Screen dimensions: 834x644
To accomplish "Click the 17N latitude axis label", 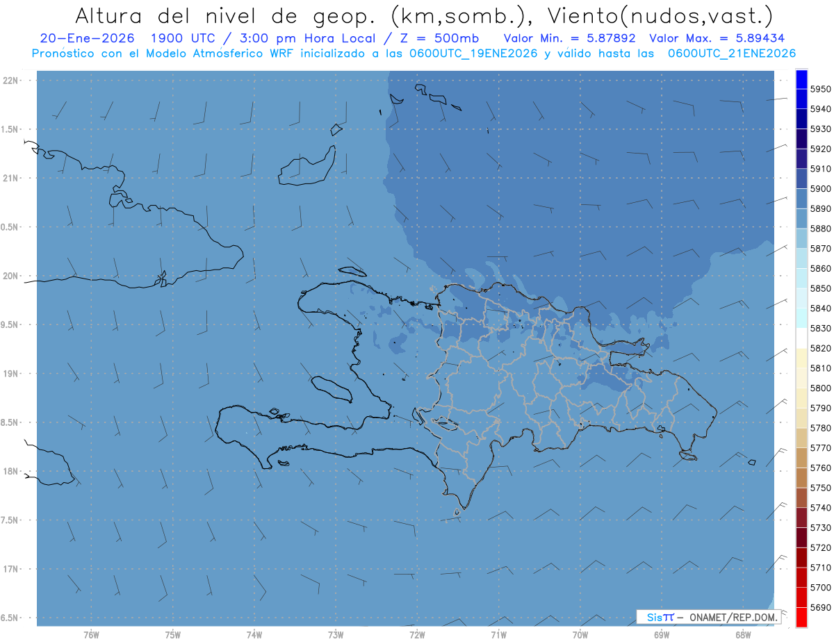I will [12, 570].
